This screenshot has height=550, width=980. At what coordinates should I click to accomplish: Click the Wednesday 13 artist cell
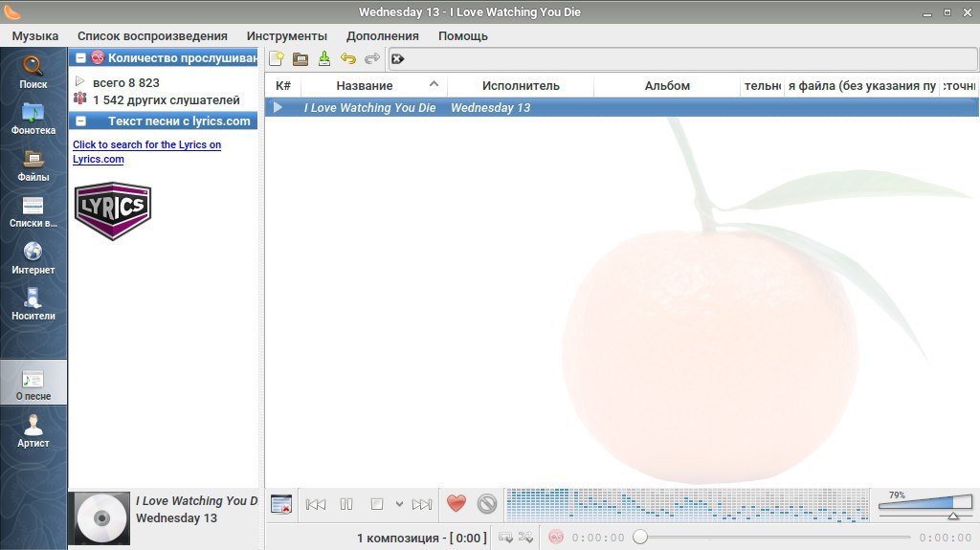tap(491, 107)
